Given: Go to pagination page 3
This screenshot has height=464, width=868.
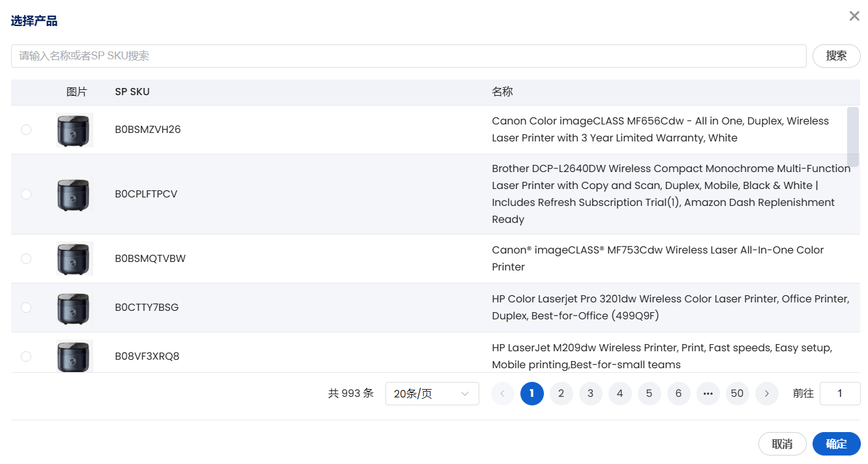Looking at the screenshot, I should click(591, 394).
